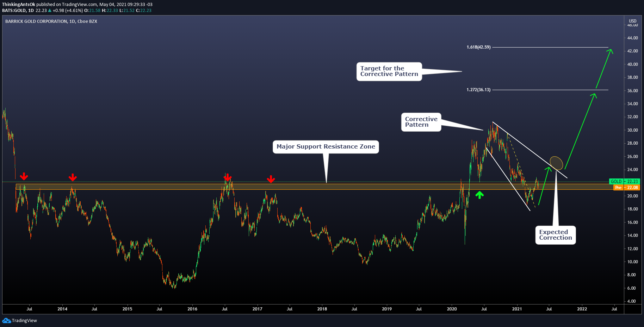
Task: Click the 20.00 price axis label
Action: pos(632,196)
